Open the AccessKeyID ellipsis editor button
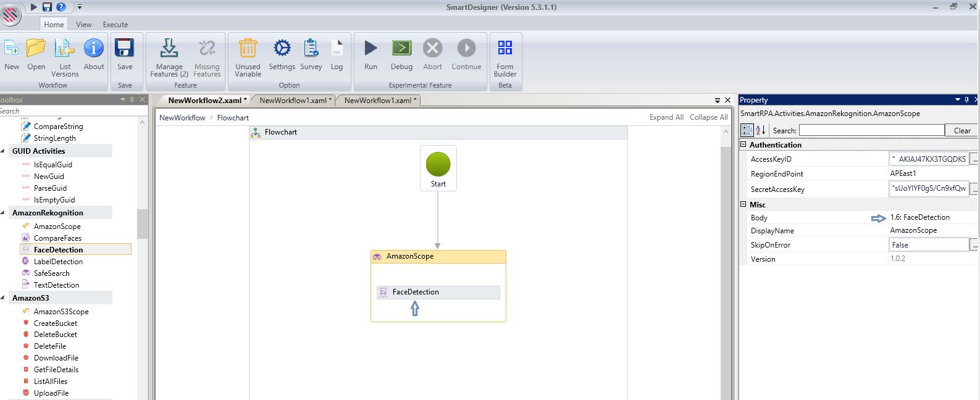 pos(974,159)
